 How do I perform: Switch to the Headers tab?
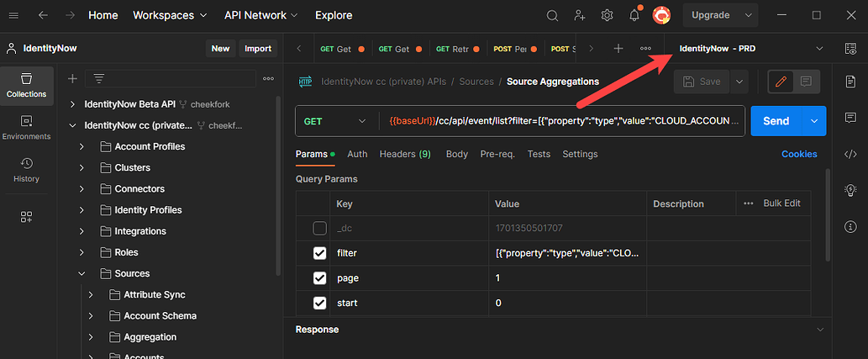pyautogui.click(x=405, y=155)
